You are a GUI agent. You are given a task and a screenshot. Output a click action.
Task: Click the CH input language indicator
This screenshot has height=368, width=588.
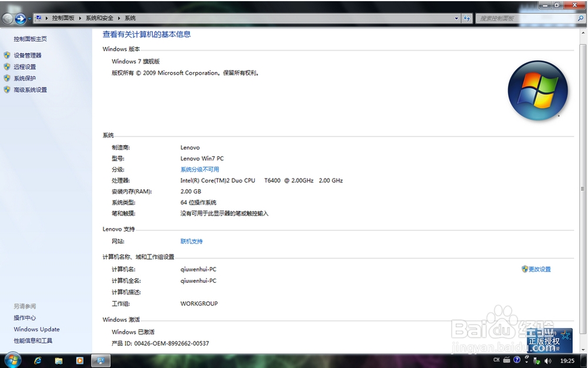click(x=496, y=360)
